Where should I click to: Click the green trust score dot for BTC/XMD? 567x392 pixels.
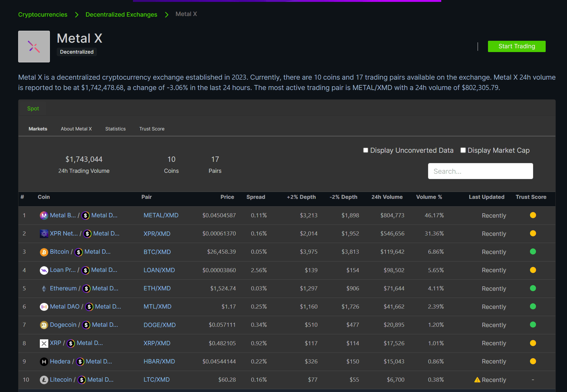pos(533,252)
